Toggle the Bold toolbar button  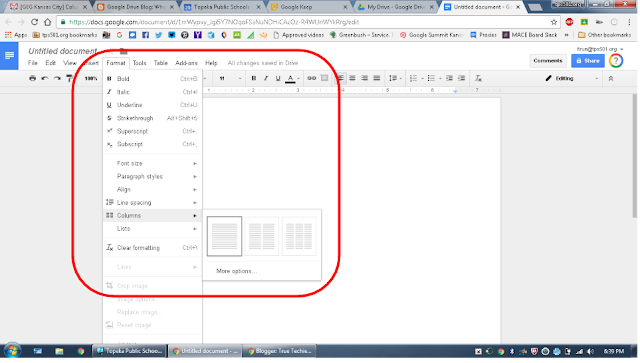(254, 78)
